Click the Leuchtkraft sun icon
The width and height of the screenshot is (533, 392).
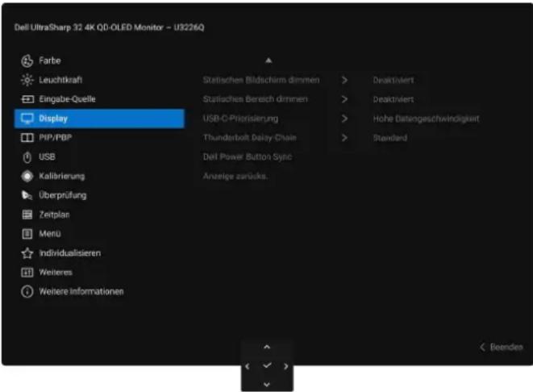(27, 80)
